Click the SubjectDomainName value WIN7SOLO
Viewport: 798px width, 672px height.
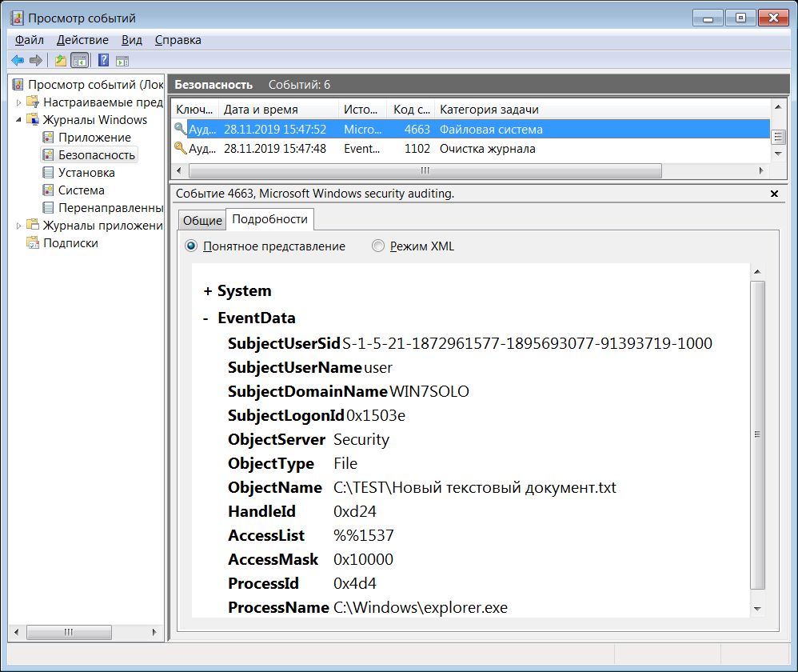click(429, 391)
